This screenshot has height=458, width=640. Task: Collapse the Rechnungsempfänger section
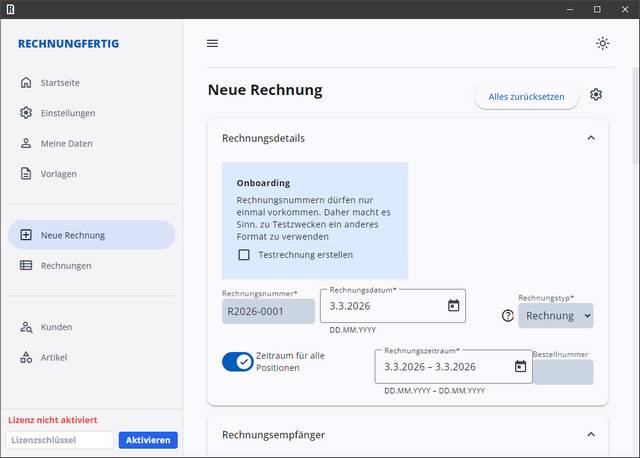click(x=590, y=434)
